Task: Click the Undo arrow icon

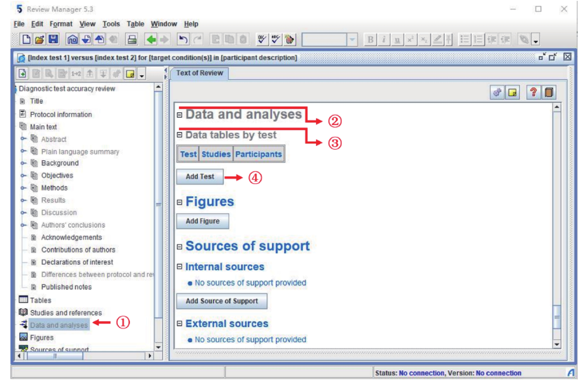Action: click(x=183, y=39)
